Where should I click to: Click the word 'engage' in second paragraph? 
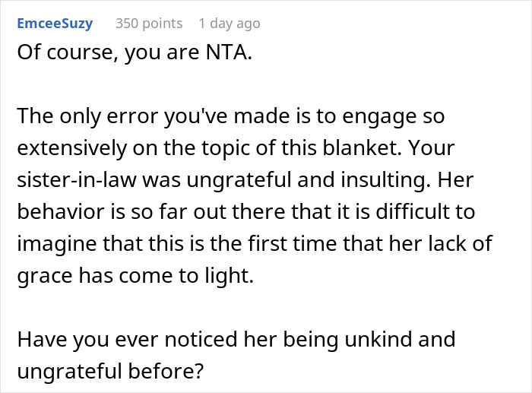(x=379, y=117)
